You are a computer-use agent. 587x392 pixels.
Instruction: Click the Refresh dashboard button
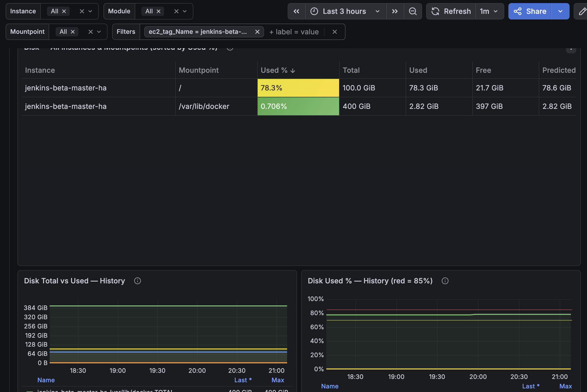[x=451, y=11]
